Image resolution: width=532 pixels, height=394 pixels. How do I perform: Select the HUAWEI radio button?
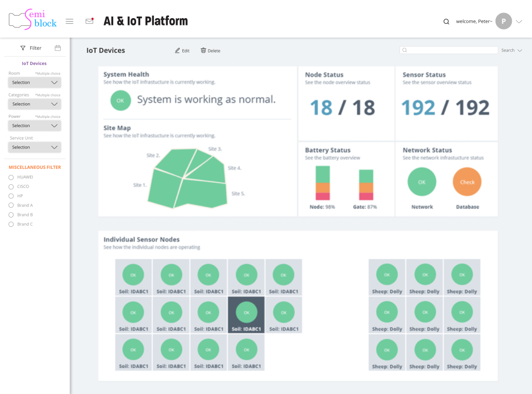(x=11, y=177)
